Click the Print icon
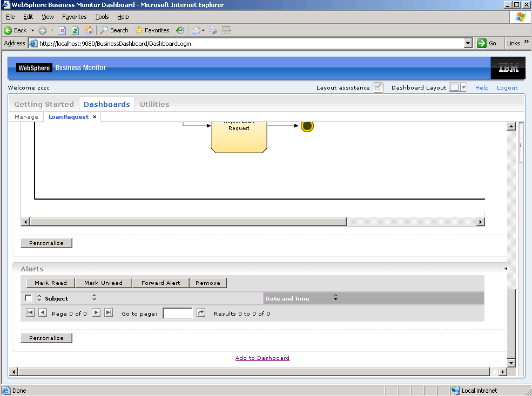The width and height of the screenshot is (532, 396). point(213,30)
